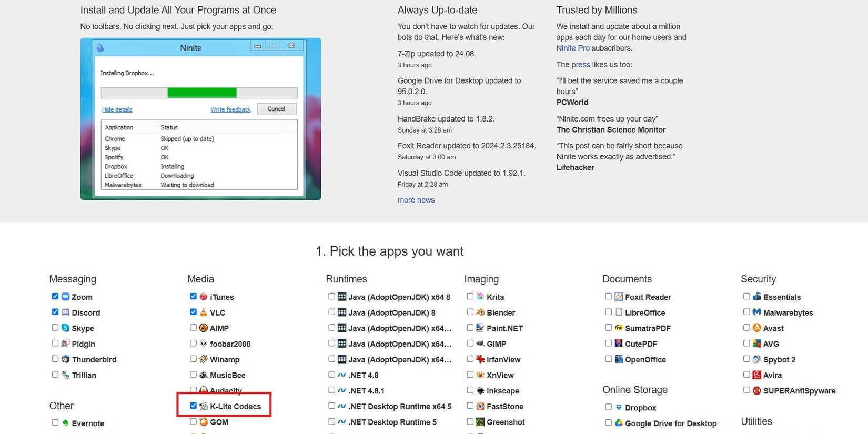
Task: Click the Avira red icon
Action: pyautogui.click(x=757, y=375)
